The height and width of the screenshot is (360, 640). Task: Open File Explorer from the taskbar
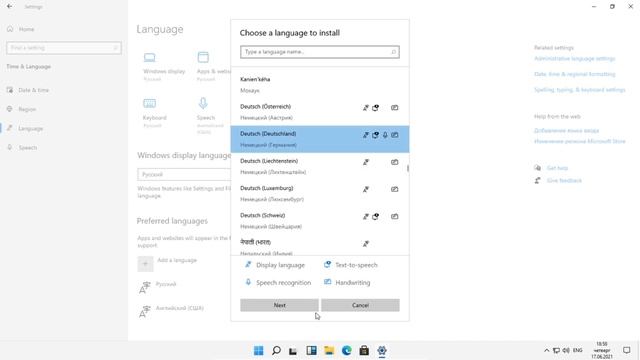tap(329, 351)
